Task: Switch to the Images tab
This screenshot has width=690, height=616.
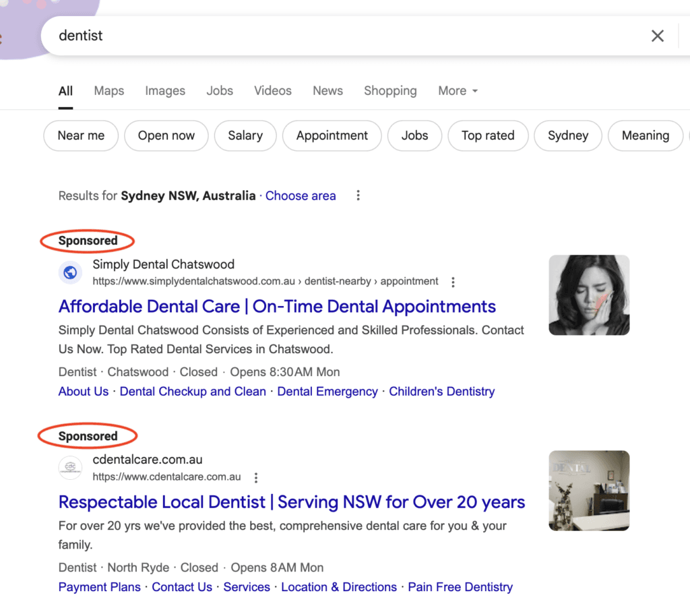Action: tap(165, 90)
